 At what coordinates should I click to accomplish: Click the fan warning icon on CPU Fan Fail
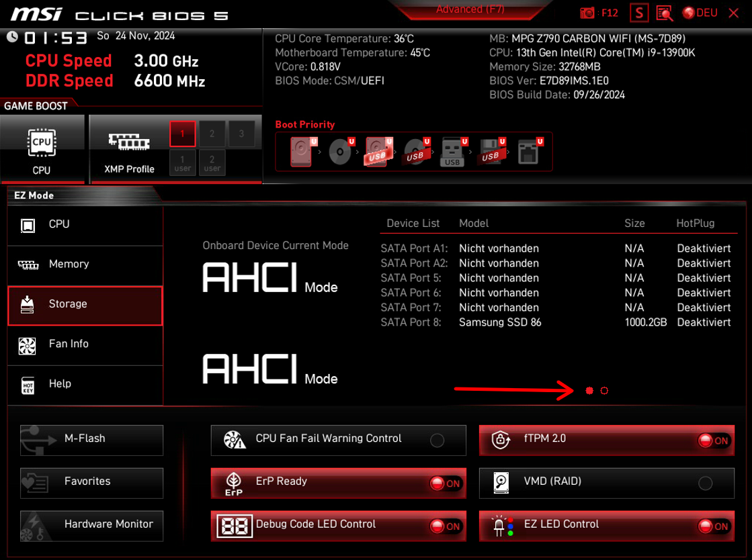click(x=235, y=440)
